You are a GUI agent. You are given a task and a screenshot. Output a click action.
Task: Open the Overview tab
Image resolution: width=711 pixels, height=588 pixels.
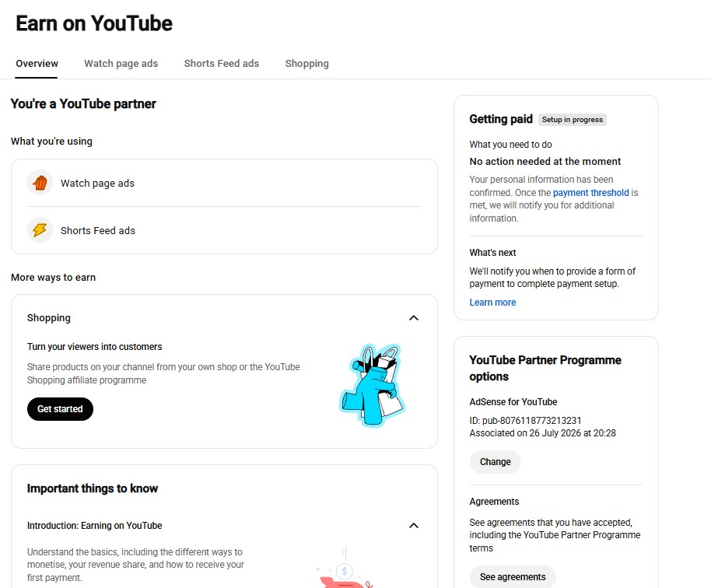(x=37, y=64)
